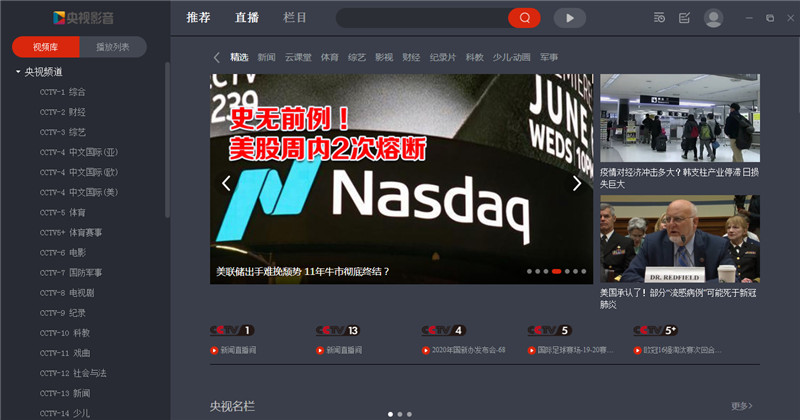
Task: Select first banner carousel dot
Action: tap(529, 271)
